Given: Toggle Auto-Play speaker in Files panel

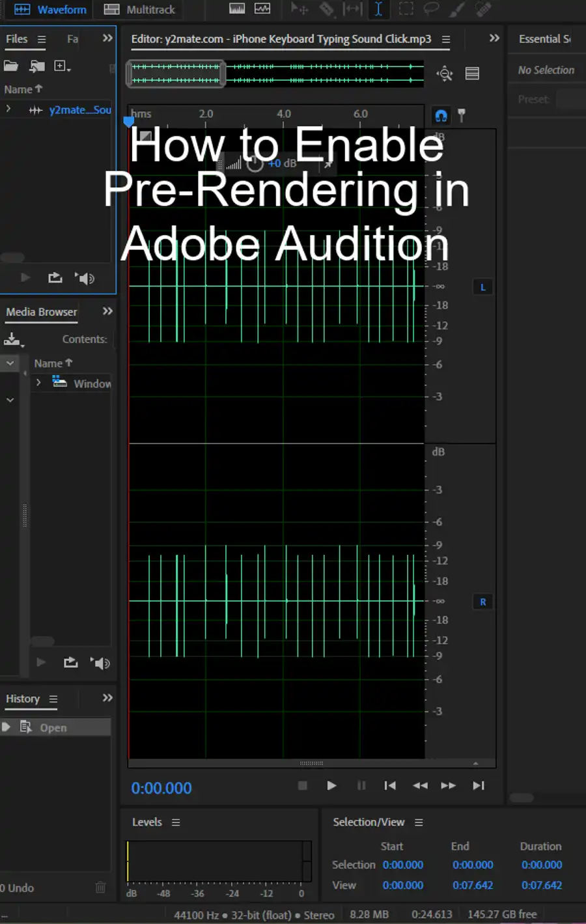Looking at the screenshot, I should coord(85,278).
